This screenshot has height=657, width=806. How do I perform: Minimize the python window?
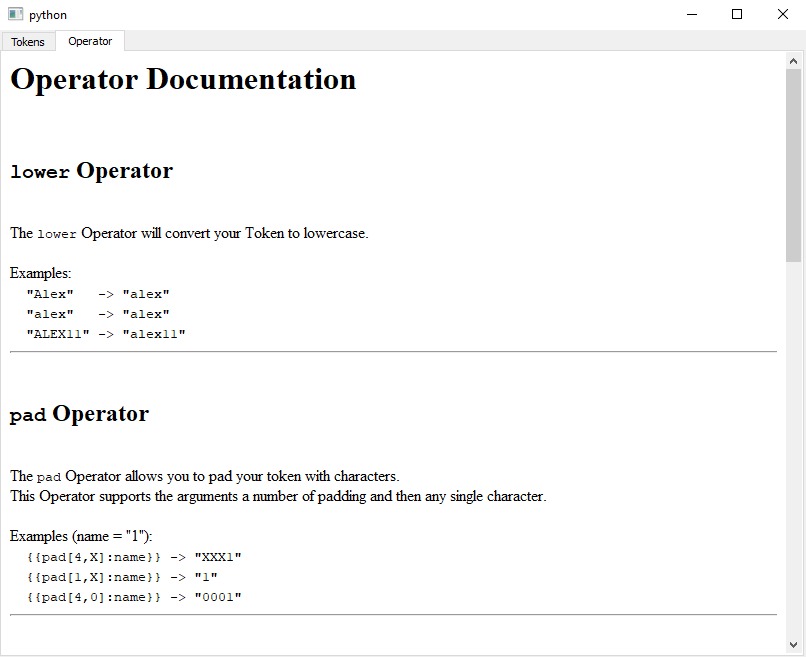click(x=692, y=14)
